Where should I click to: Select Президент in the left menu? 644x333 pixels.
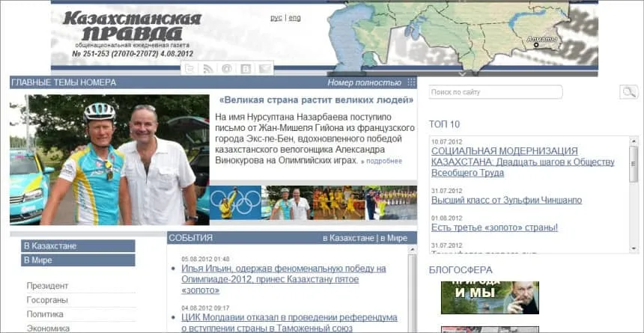click(x=47, y=286)
